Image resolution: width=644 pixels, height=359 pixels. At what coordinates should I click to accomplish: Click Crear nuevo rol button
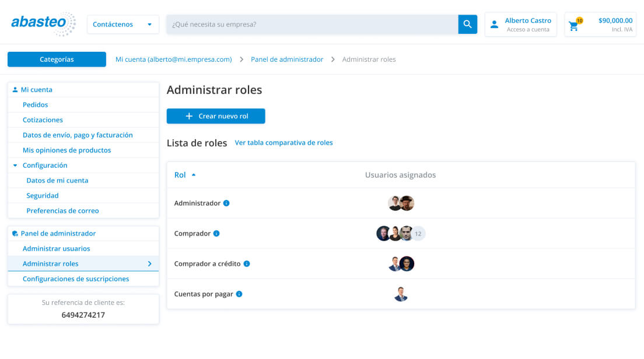(x=216, y=116)
